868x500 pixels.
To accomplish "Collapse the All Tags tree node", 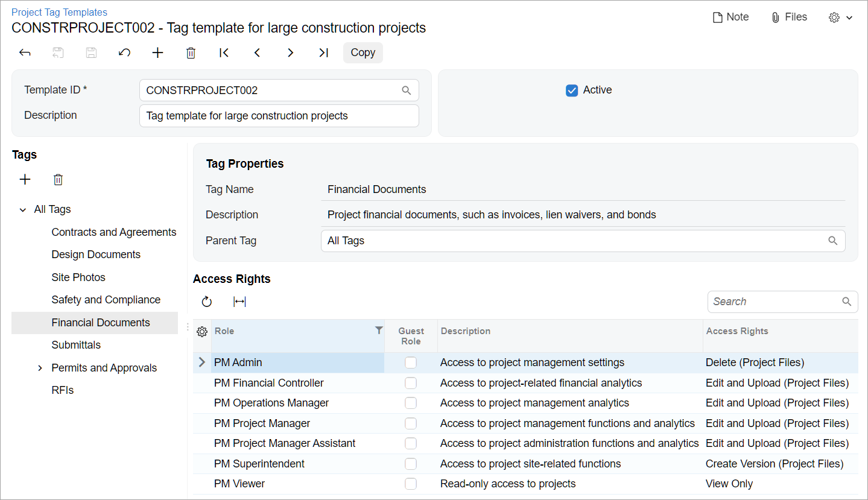I will click(23, 210).
